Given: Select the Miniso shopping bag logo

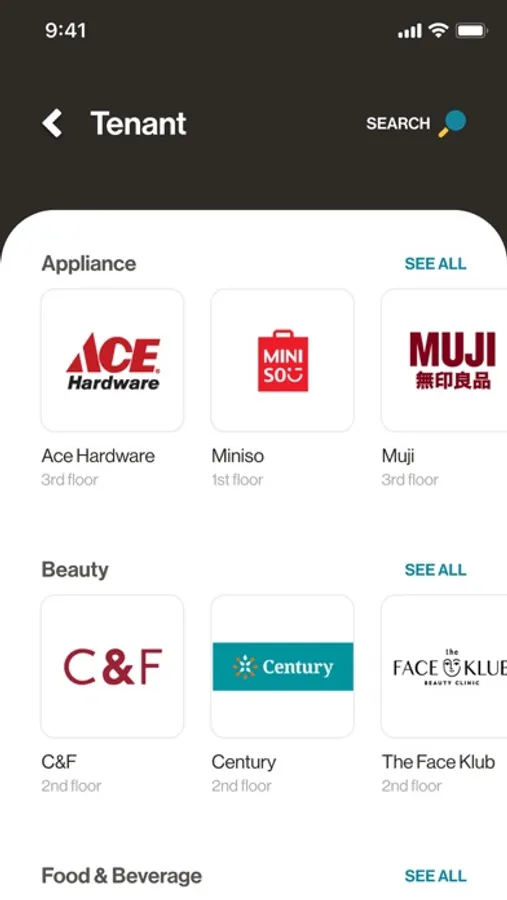Looking at the screenshot, I should point(282,360).
